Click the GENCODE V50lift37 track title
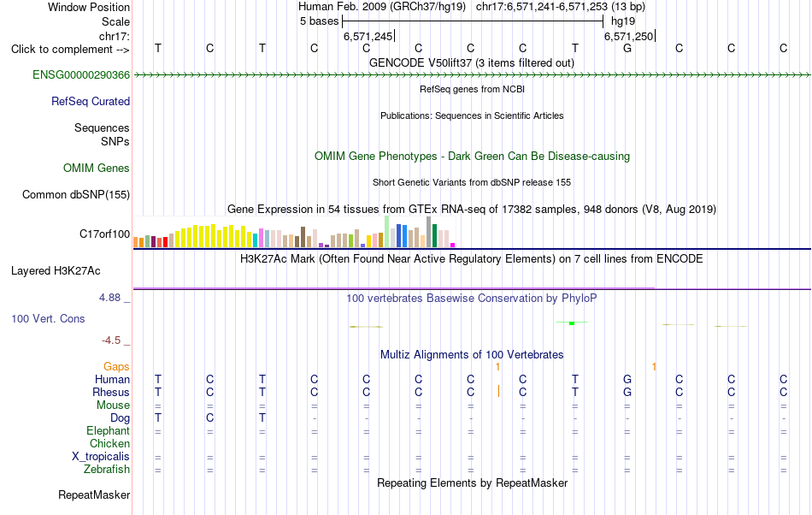The width and height of the screenshot is (812, 515). tap(472, 63)
